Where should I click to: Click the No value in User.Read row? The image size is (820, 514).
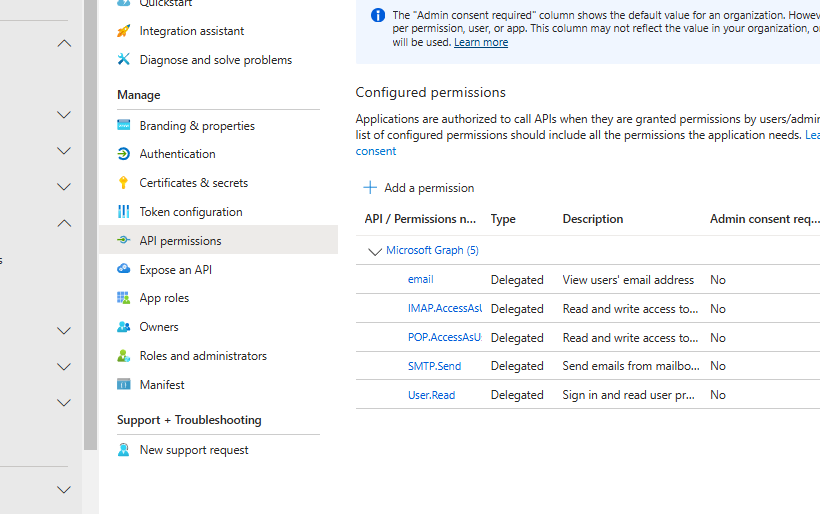[x=718, y=395]
